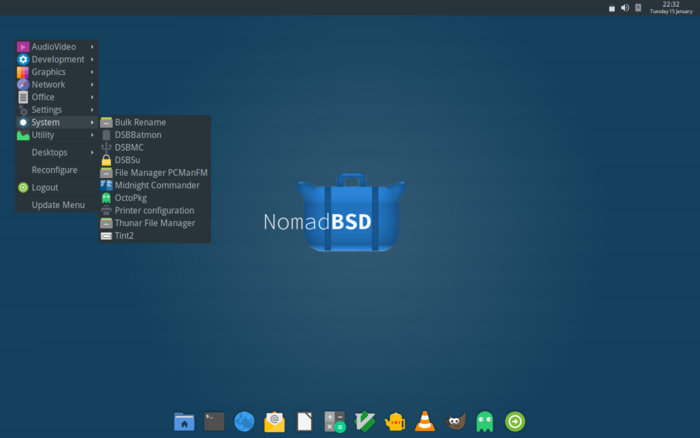Viewport: 700px width, 438px height.
Task: Open the yellow teapot dock icon
Action: tap(395, 421)
